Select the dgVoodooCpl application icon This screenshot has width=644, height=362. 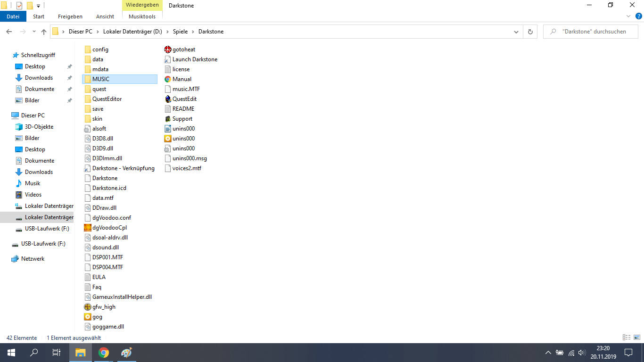(x=88, y=228)
